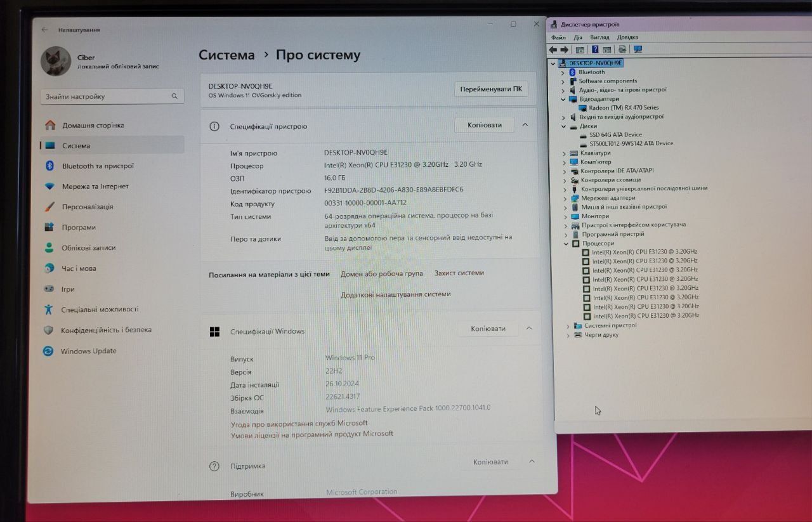Click the magnifier icon in Settings search box
The width and height of the screenshot is (812, 522).
174,96
